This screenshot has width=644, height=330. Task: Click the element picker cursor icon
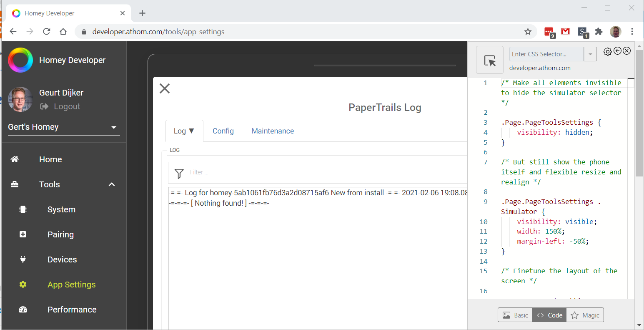[x=490, y=60]
